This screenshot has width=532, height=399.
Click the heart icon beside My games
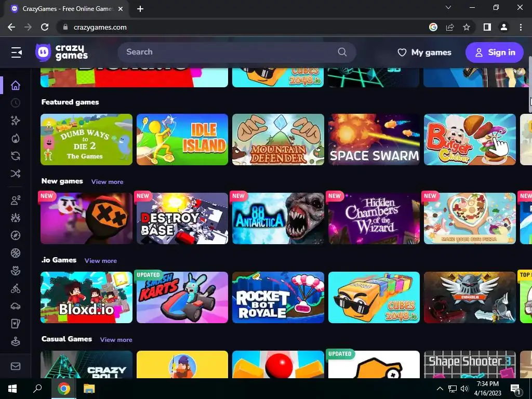402,52
